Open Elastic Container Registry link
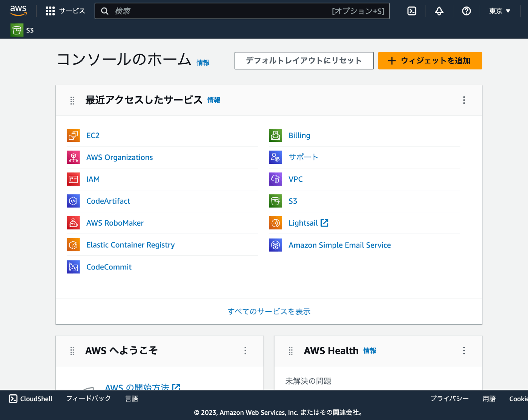This screenshot has height=420, width=528. point(130,245)
